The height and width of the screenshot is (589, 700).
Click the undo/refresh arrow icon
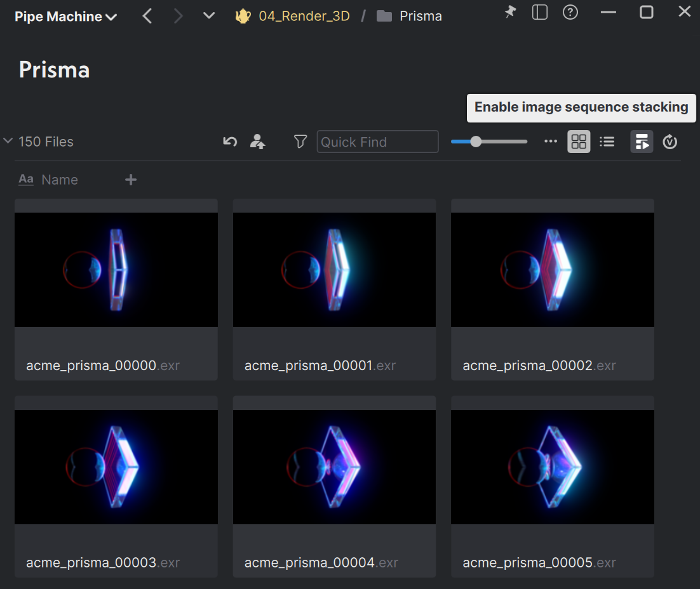230,142
